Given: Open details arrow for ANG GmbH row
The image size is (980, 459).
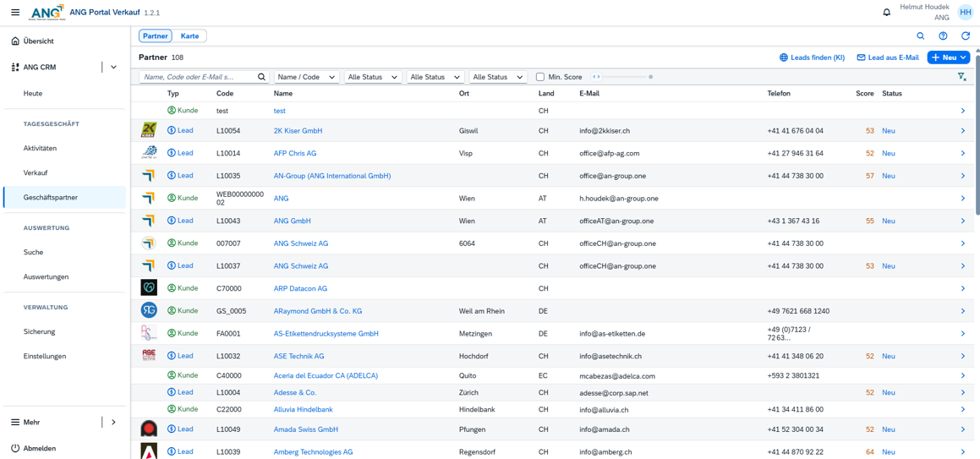Looking at the screenshot, I should (962, 221).
